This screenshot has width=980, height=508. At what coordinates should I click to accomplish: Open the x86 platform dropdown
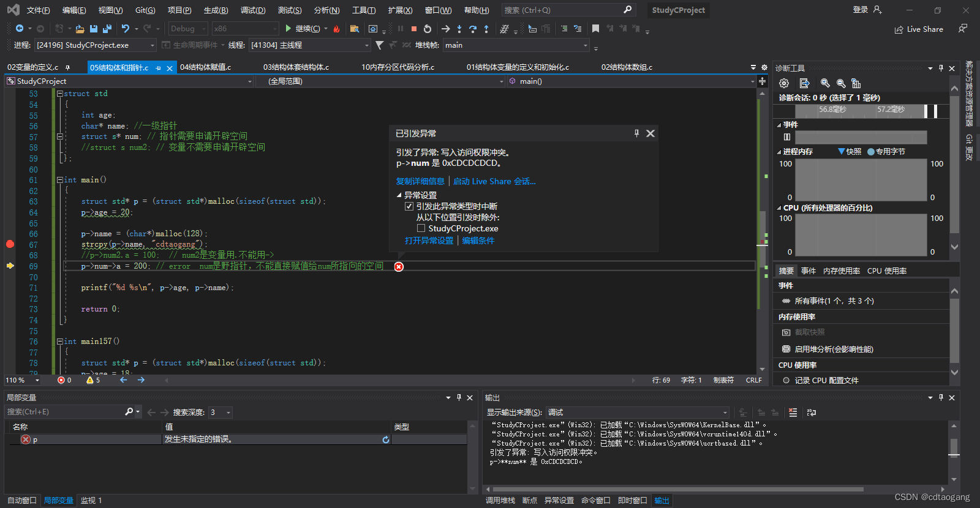tap(245, 29)
